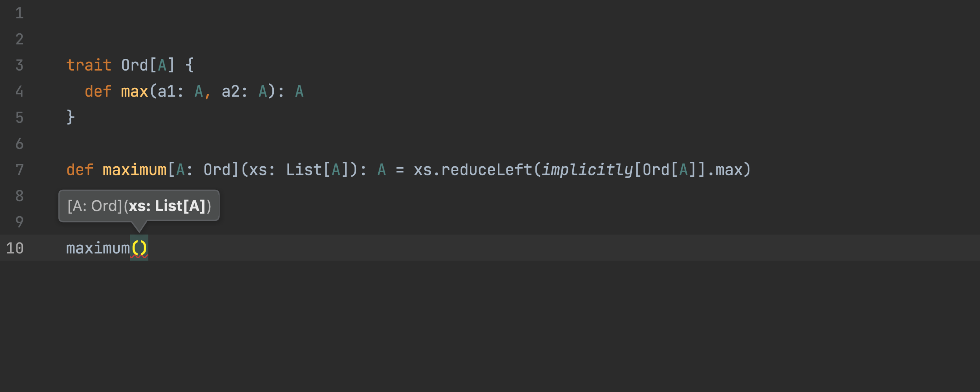Click the opening brace on line 3
This screenshot has width=980, height=392.
pyautogui.click(x=189, y=65)
